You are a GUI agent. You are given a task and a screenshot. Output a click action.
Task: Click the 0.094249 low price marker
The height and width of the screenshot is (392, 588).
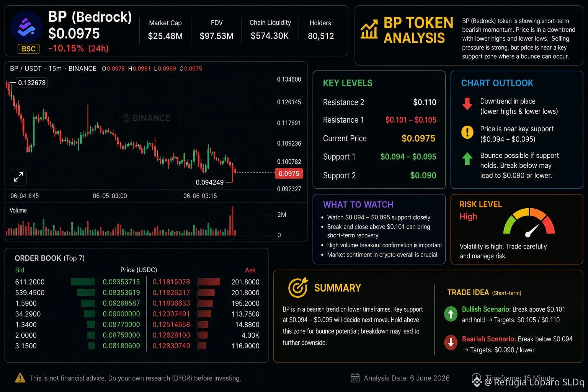pyautogui.click(x=210, y=182)
